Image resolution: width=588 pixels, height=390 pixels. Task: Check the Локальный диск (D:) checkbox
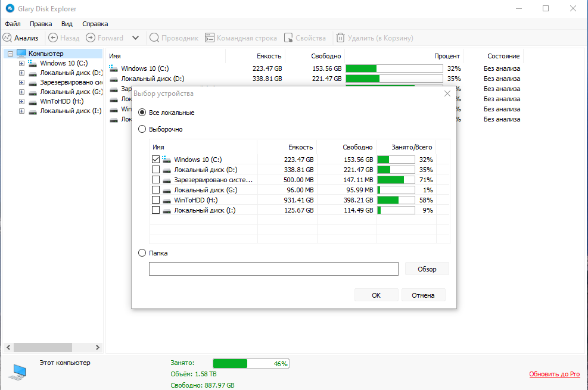coord(155,169)
